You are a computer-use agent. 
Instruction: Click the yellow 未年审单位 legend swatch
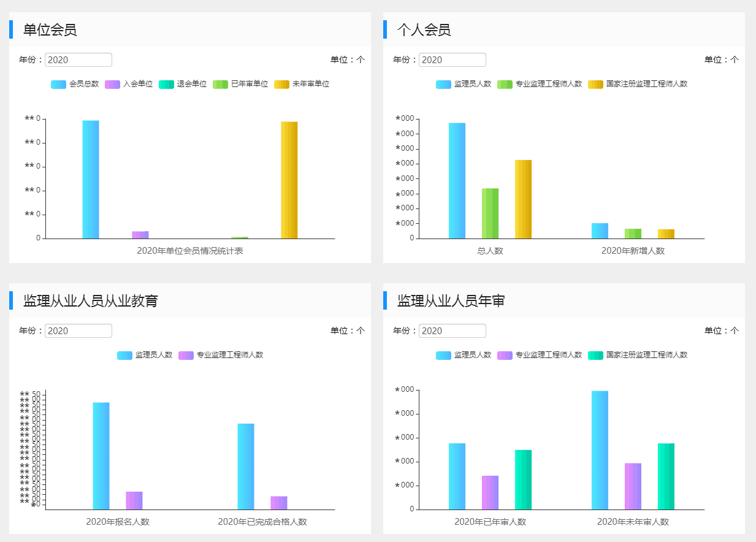[x=281, y=84]
